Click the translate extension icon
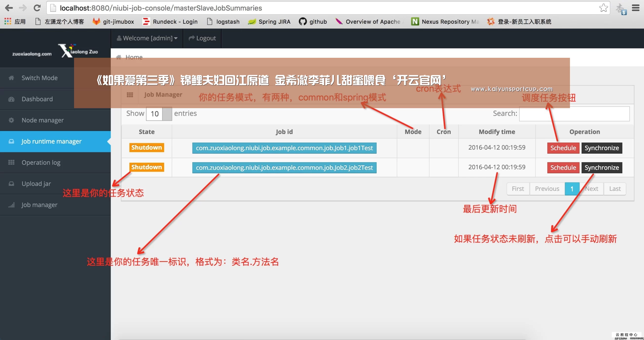Screen dimensions: 644x340 (621, 9)
